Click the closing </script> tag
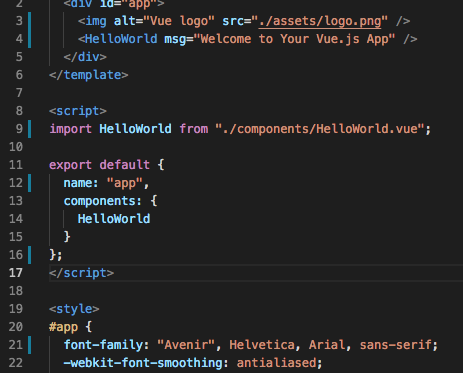 coord(81,273)
